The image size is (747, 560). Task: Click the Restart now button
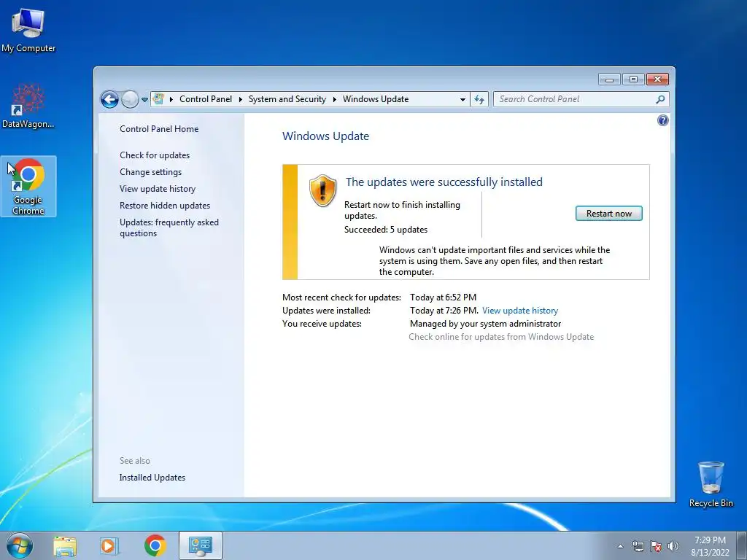tap(609, 214)
